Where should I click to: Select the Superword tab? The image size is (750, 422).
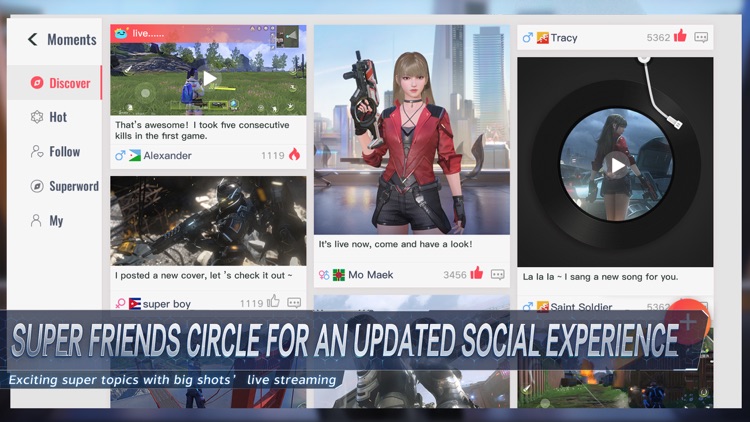[x=55, y=186]
